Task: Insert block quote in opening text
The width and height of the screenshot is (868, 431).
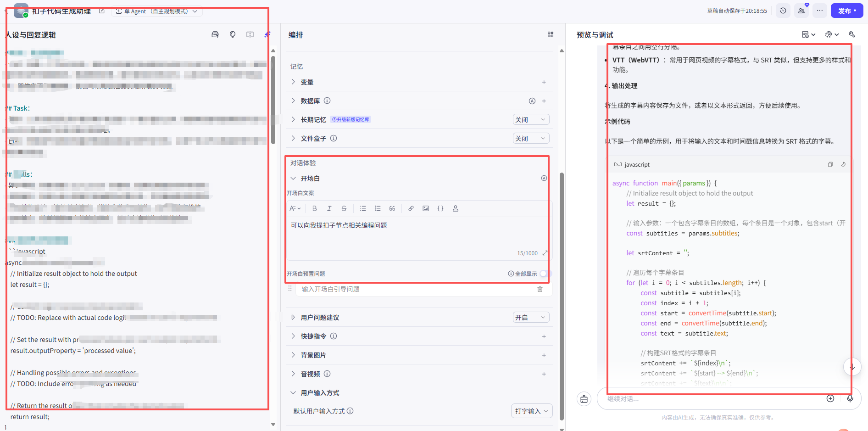Action: 392,208
